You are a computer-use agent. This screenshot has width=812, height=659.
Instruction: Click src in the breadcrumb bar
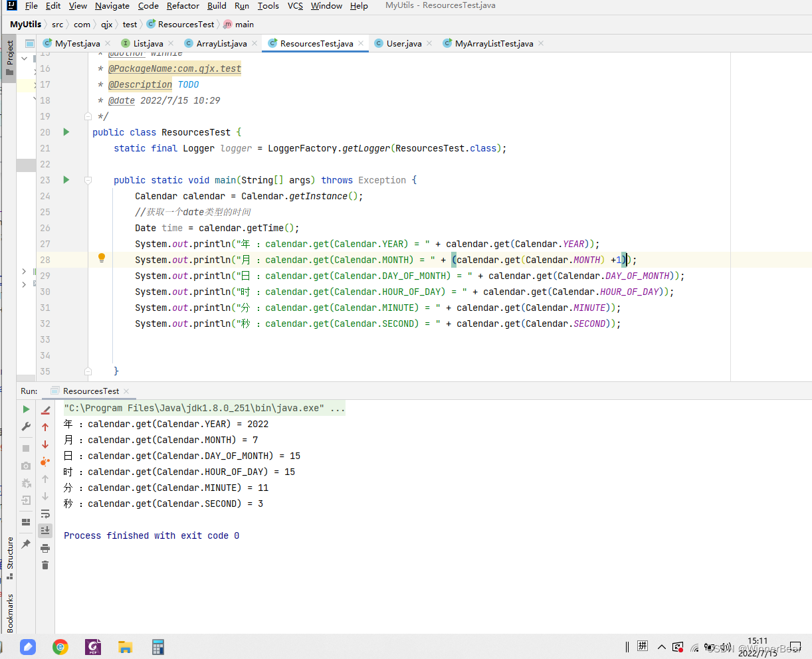click(x=58, y=25)
